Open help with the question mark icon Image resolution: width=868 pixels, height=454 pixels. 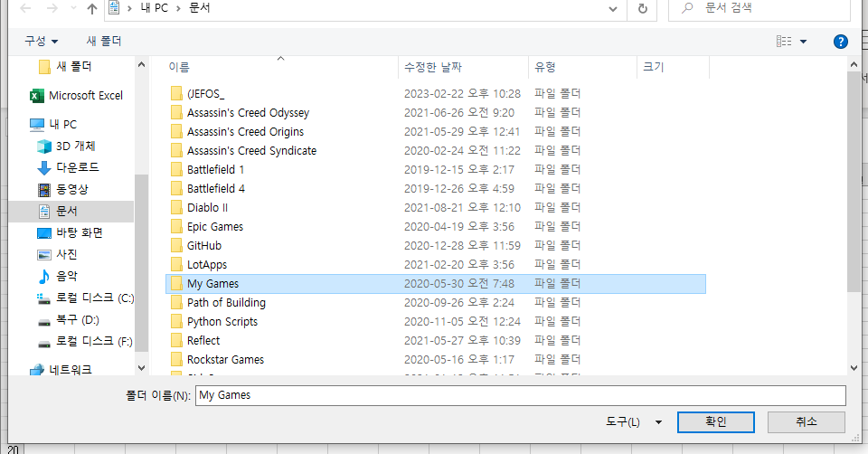[x=840, y=42]
